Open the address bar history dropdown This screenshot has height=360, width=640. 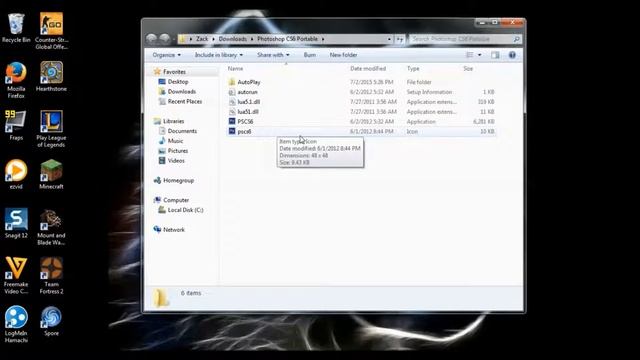pos(389,39)
